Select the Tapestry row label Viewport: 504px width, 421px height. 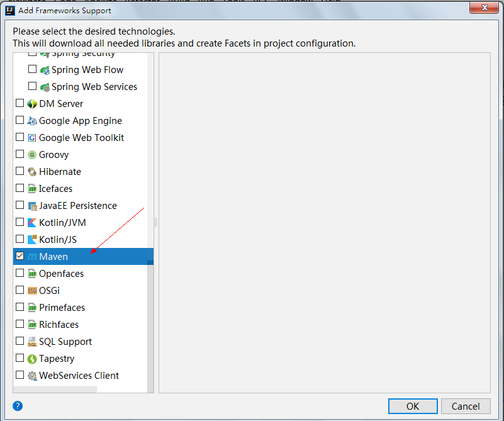(57, 359)
